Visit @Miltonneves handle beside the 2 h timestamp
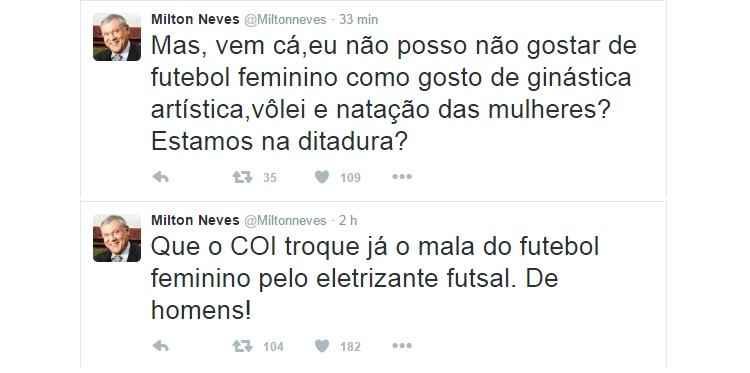This screenshot has width=750, height=373. pyautogui.click(x=286, y=220)
